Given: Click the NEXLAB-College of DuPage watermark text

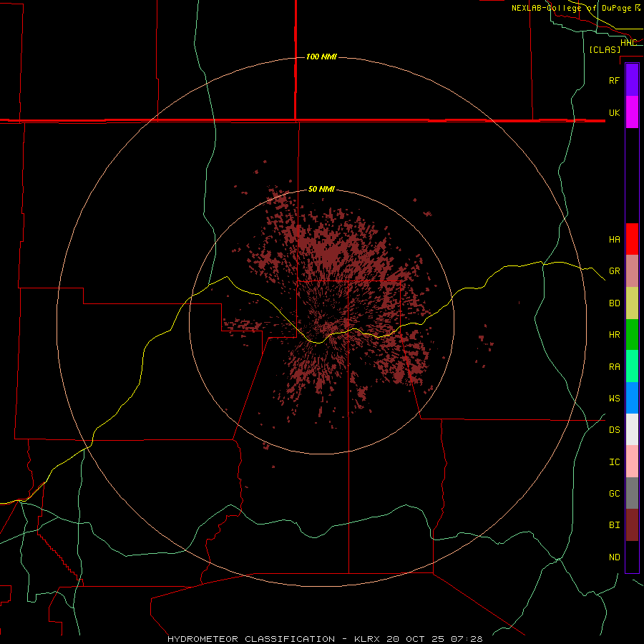Looking at the screenshot, I should tap(575, 8).
